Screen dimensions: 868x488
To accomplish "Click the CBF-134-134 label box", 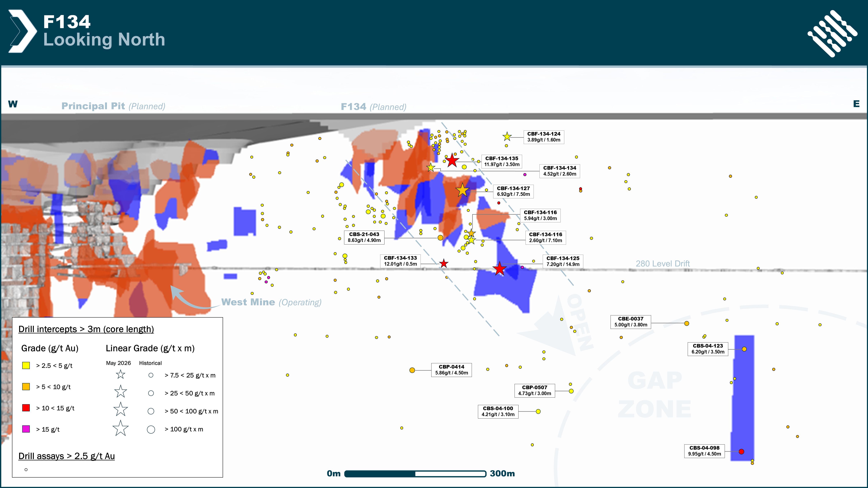I will (560, 171).
